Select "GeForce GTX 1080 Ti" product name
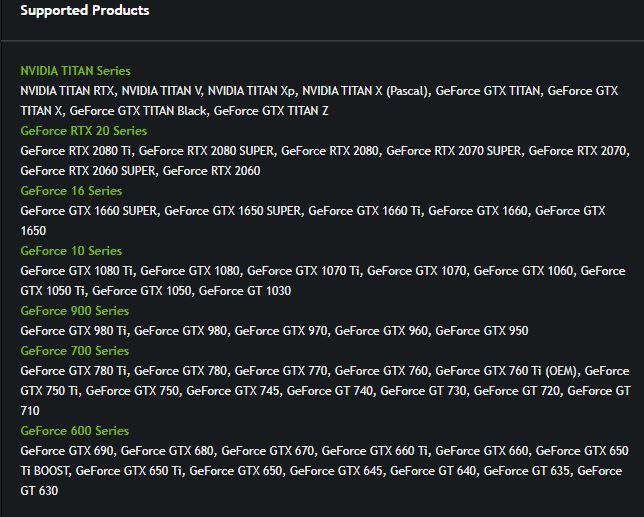The image size is (644, 517). tap(76, 271)
